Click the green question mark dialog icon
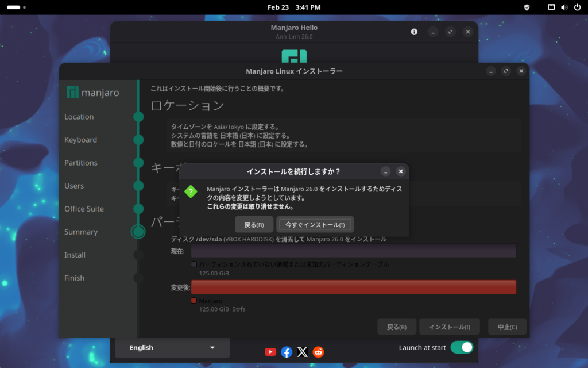The width and height of the screenshot is (588, 368). [x=191, y=192]
